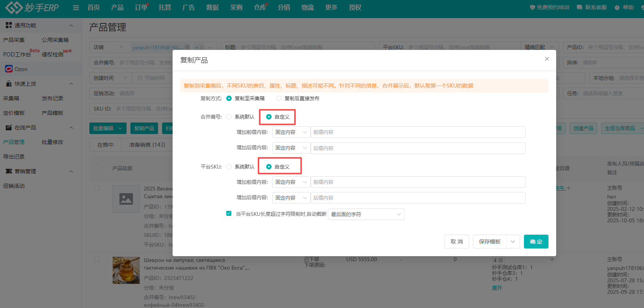Screen dimensions: 644x308
Task: Expand the 保存模板 dropdown arrow
Action: pos(513,242)
